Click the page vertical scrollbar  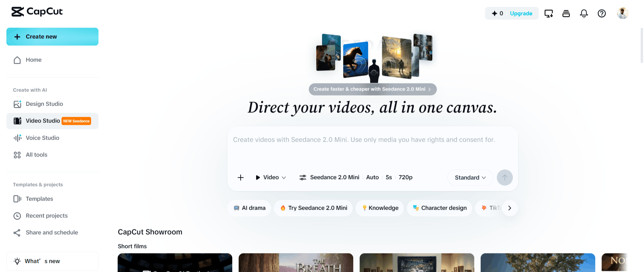(x=642, y=45)
